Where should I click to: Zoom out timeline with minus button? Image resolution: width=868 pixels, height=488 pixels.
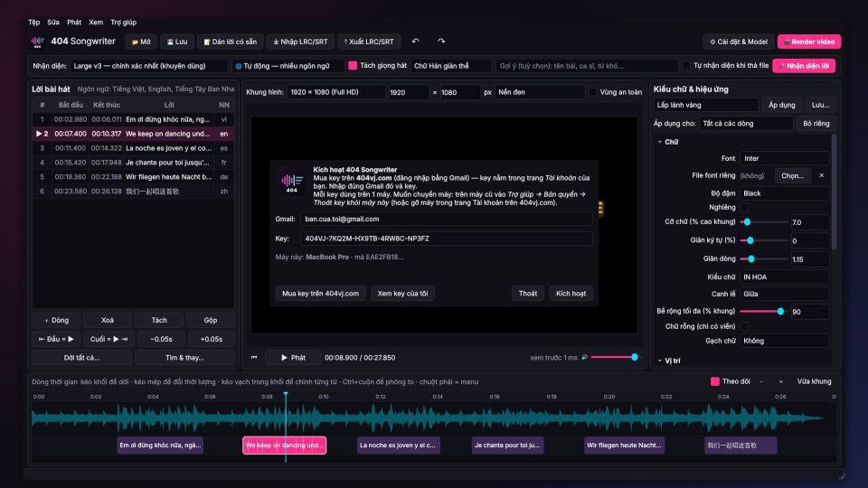[x=761, y=381]
